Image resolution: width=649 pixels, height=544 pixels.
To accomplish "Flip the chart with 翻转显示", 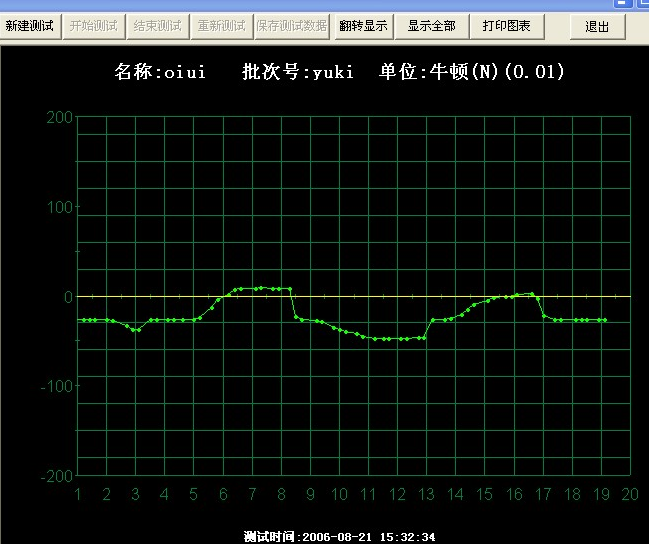I will tap(363, 26).
